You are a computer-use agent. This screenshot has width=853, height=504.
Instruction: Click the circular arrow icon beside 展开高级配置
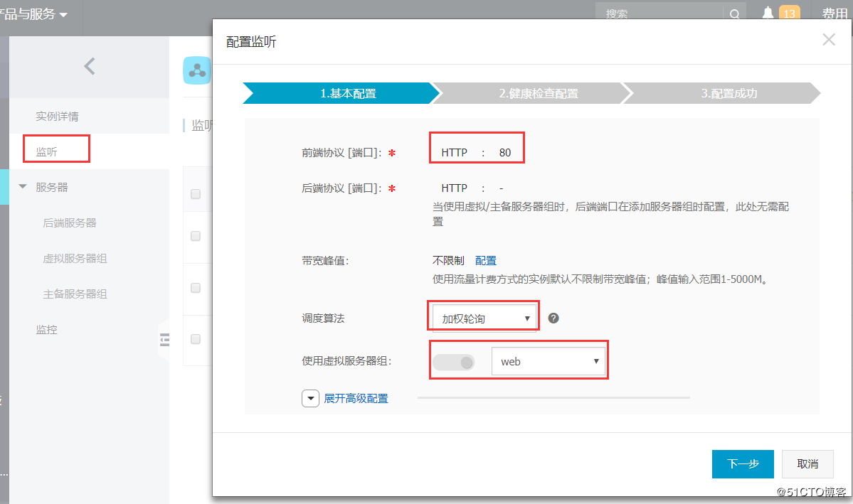310,398
